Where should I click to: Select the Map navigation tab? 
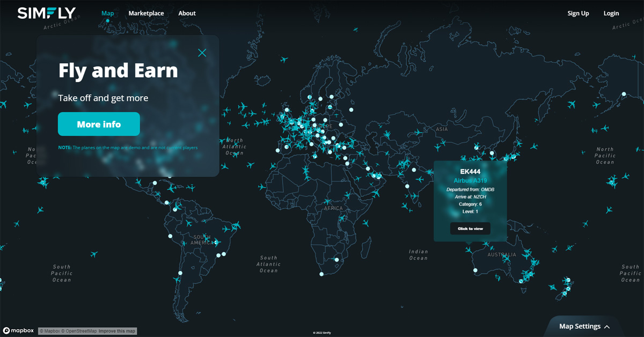point(107,13)
